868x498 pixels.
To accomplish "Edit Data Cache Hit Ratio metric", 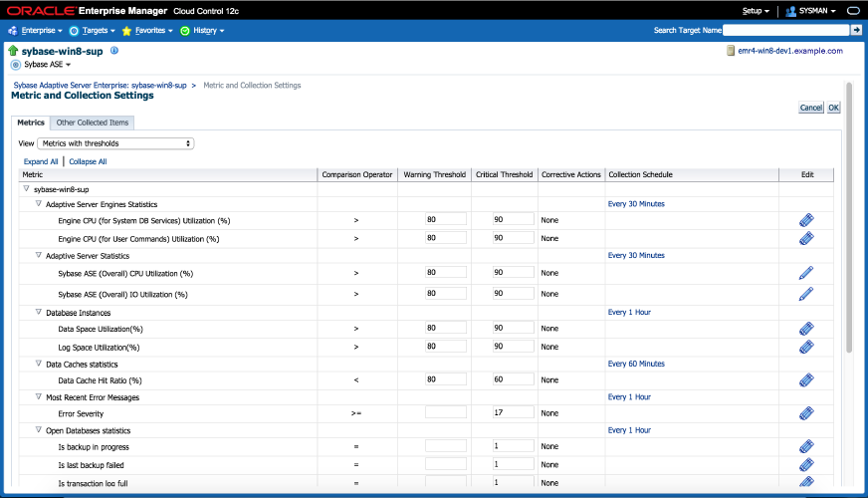I will tap(806, 380).
